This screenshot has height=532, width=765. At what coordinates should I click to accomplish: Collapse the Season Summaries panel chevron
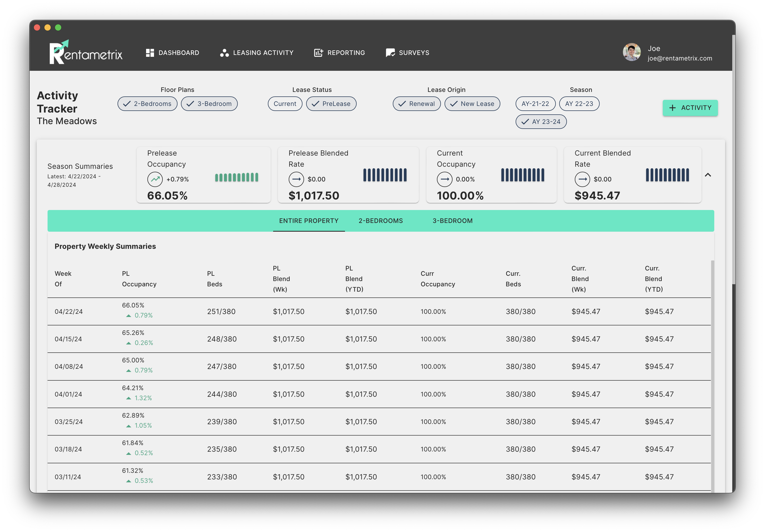coord(708,175)
